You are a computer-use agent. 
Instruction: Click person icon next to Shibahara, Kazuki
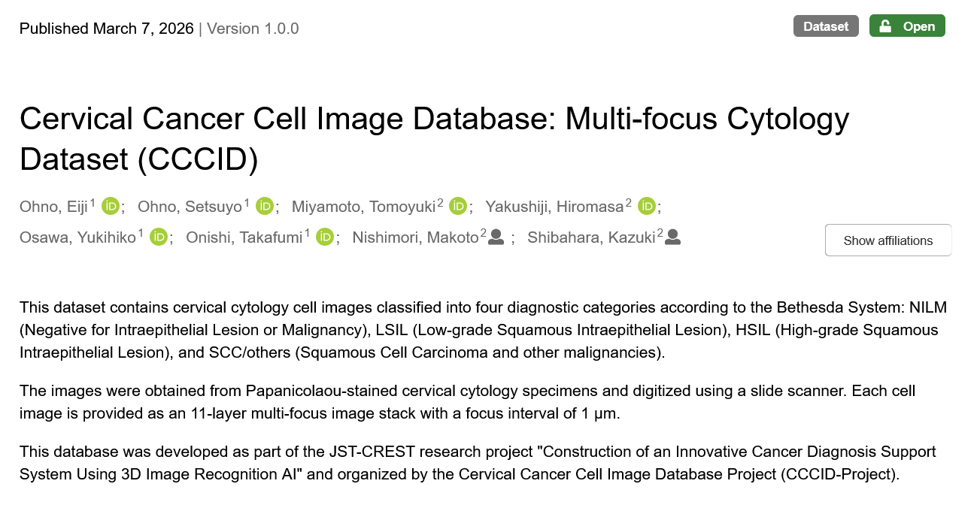[x=672, y=237]
